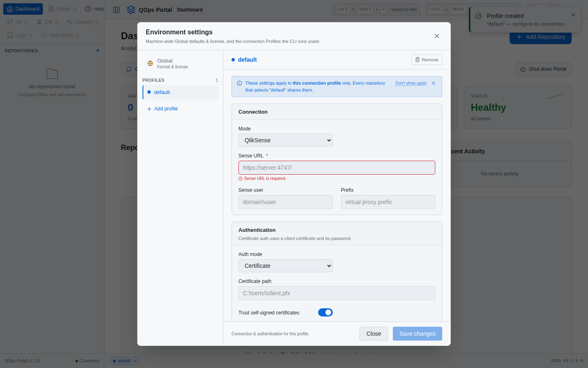Select the Global format & license section
Screen dimensions: 588x368
pos(180,63)
